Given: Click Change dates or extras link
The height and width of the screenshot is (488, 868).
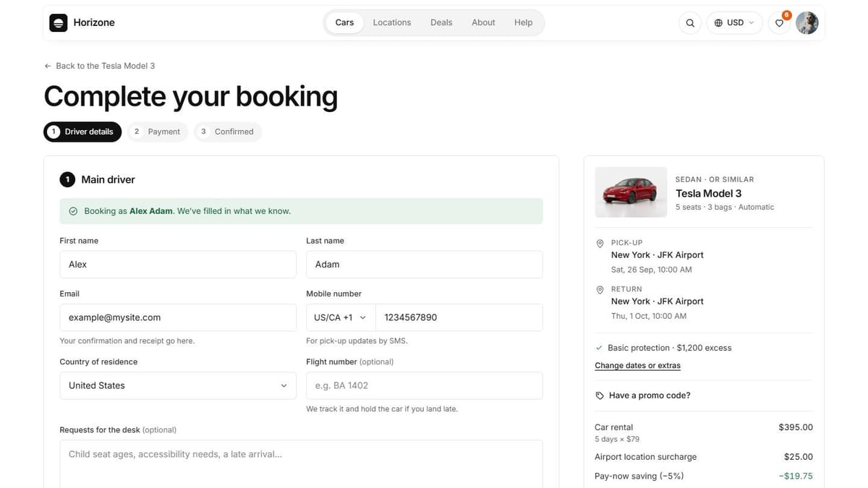Looking at the screenshot, I should (637, 366).
